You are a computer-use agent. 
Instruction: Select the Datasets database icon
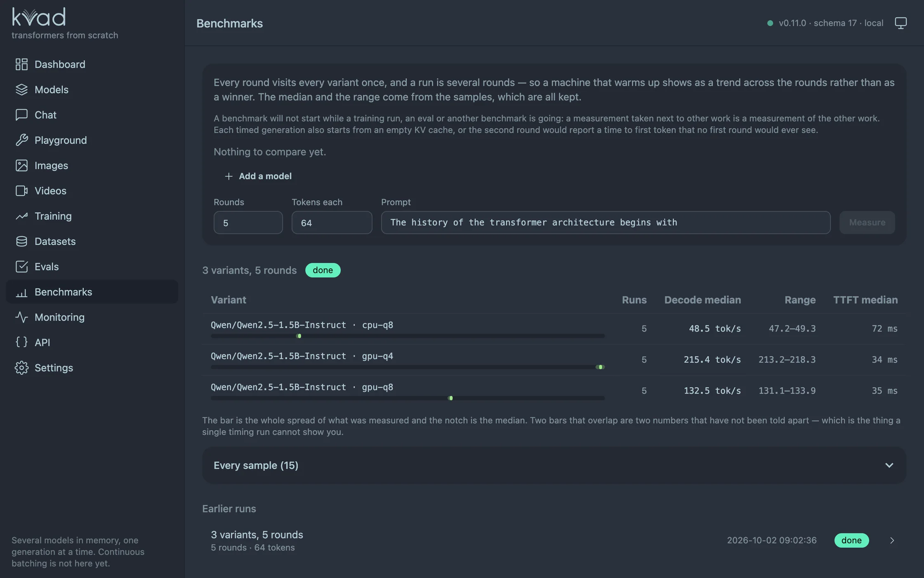(x=21, y=242)
